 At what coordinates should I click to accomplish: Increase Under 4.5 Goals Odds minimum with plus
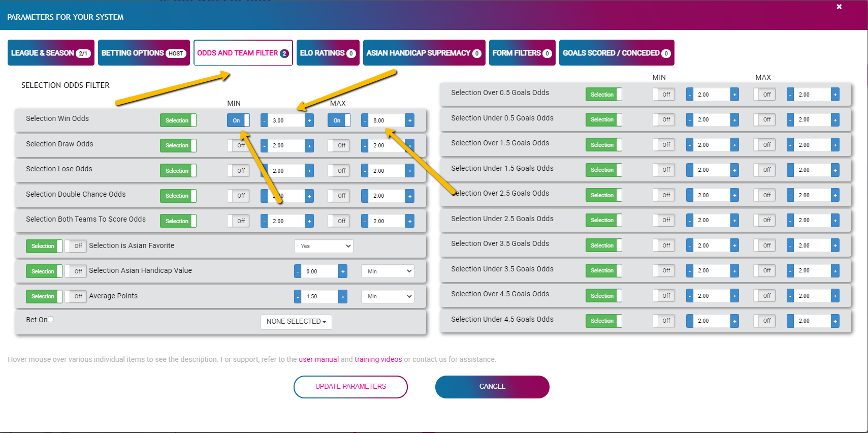(734, 321)
